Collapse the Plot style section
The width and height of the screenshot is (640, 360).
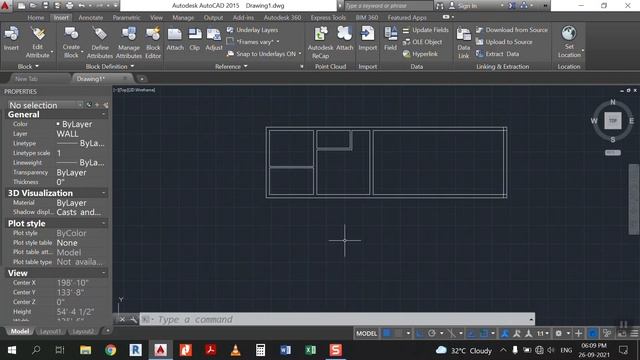tap(103, 223)
